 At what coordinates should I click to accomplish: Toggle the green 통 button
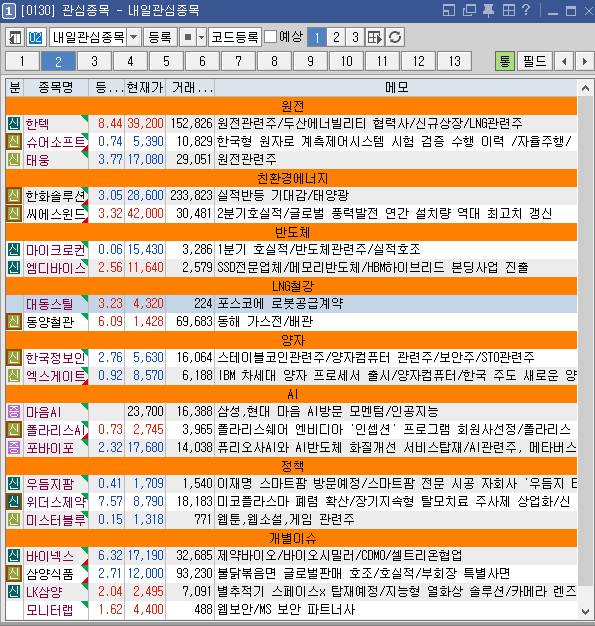pyautogui.click(x=505, y=61)
